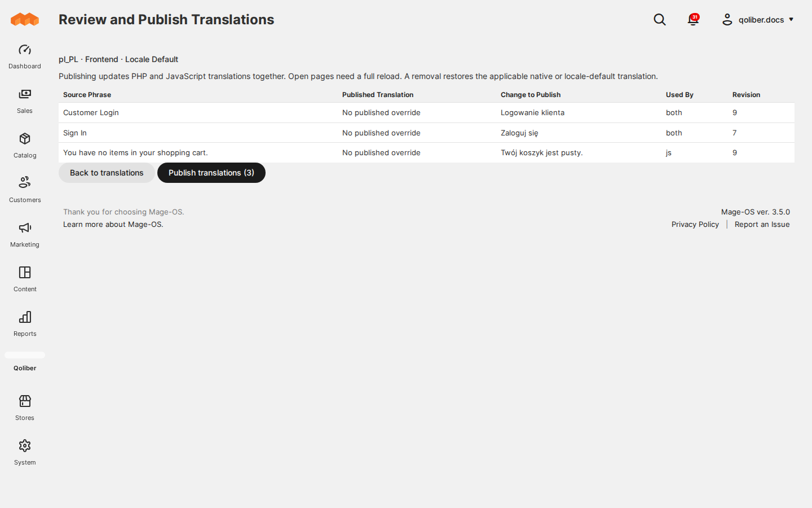Viewport: 812px width, 508px height.
Task: Open the Report an Issue link
Action: [x=762, y=225]
